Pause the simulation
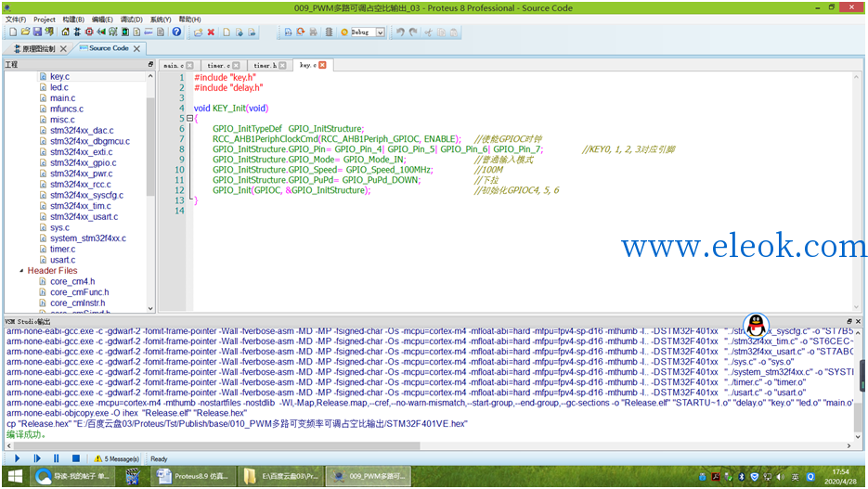The width and height of the screenshot is (868, 489). (x=57, y=458)
